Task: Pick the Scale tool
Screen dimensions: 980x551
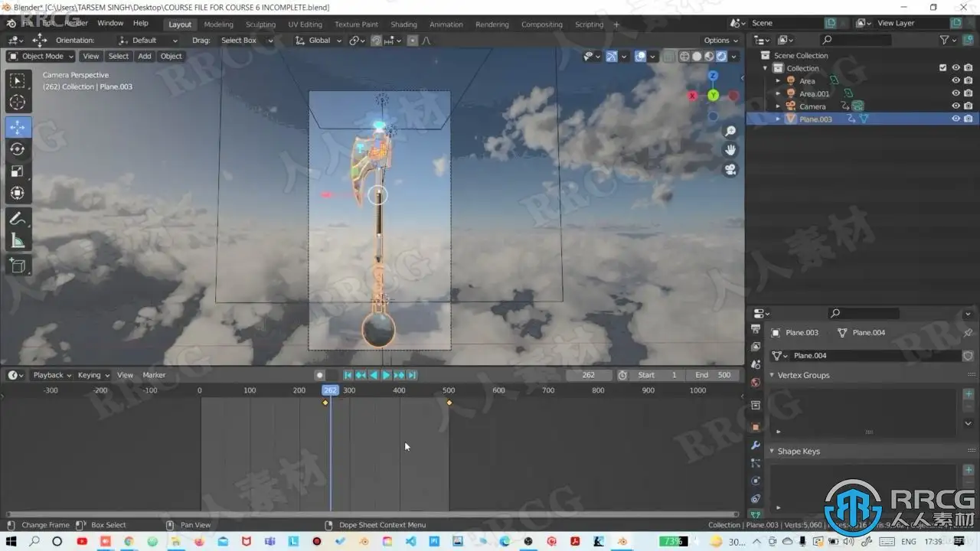Action: pos(18,171)
